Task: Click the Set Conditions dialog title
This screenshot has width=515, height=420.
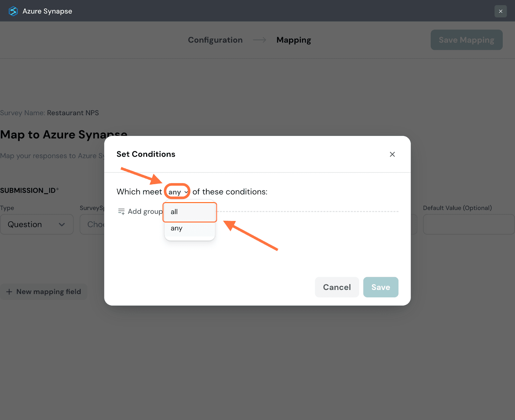Action: (x=146, y=154)
